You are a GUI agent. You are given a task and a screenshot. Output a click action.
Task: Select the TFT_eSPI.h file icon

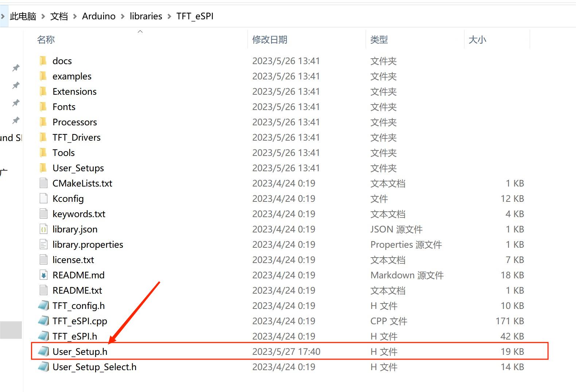pyautogui.click(x=43, y=336)
